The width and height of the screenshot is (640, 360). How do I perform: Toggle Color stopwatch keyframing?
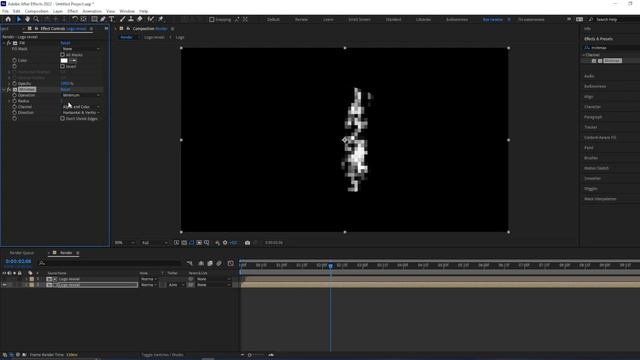pyautogui.click(x=15, y=60)
